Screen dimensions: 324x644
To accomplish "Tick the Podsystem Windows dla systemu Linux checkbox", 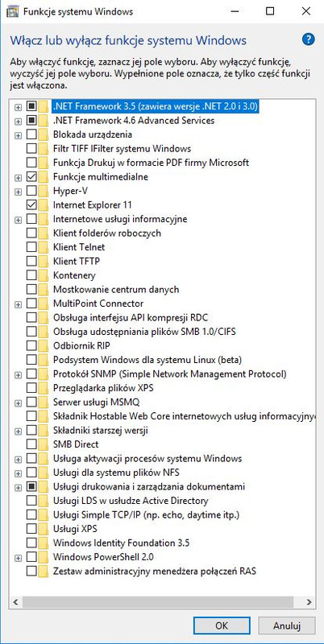I will point(31,360).
